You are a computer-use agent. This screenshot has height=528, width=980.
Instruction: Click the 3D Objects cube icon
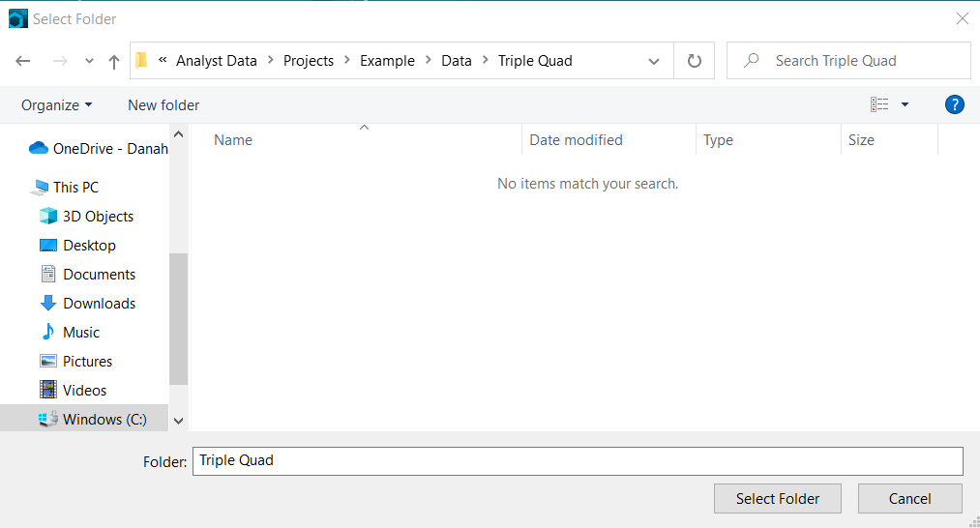coord(48,216)
